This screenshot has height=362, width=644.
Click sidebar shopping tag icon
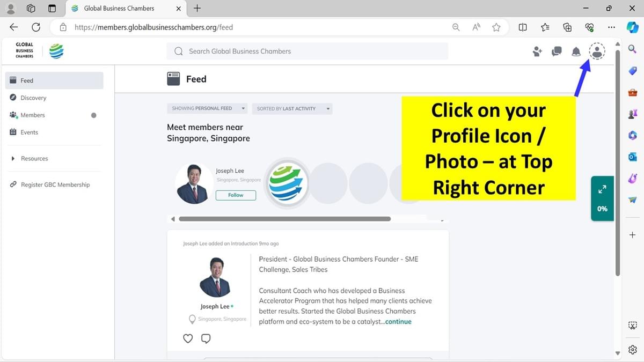[633, 71]
